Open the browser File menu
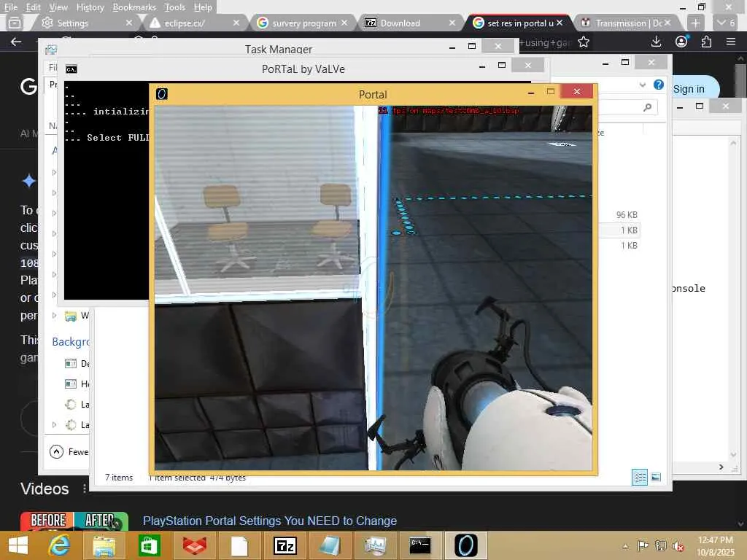The image size is (747, 560). tap(10, 7)
